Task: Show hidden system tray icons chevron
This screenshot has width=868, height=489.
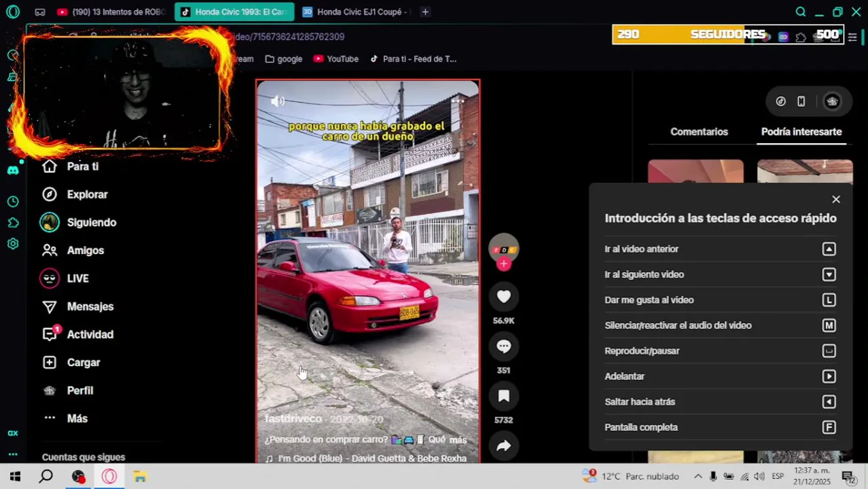Action: (698, 477)
